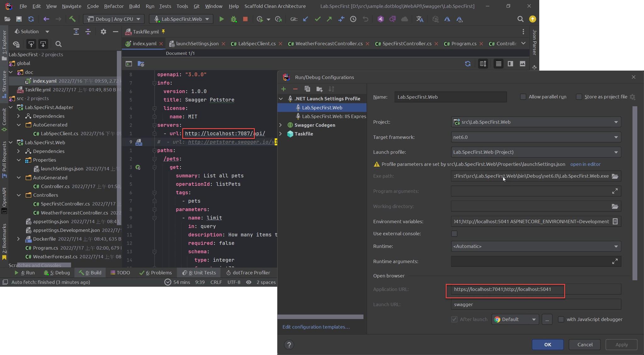
Task: Click OK button in configurations dialog
Action: [547, 345]
